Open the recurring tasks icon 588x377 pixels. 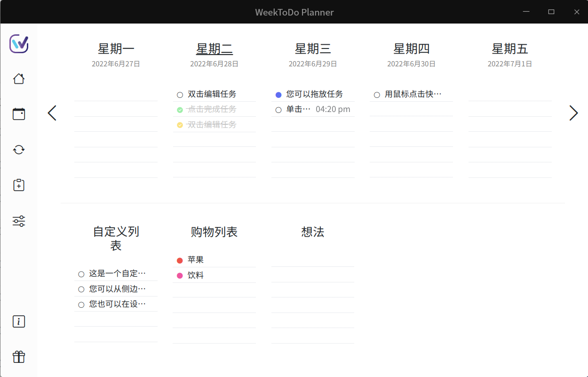[19, 150]
